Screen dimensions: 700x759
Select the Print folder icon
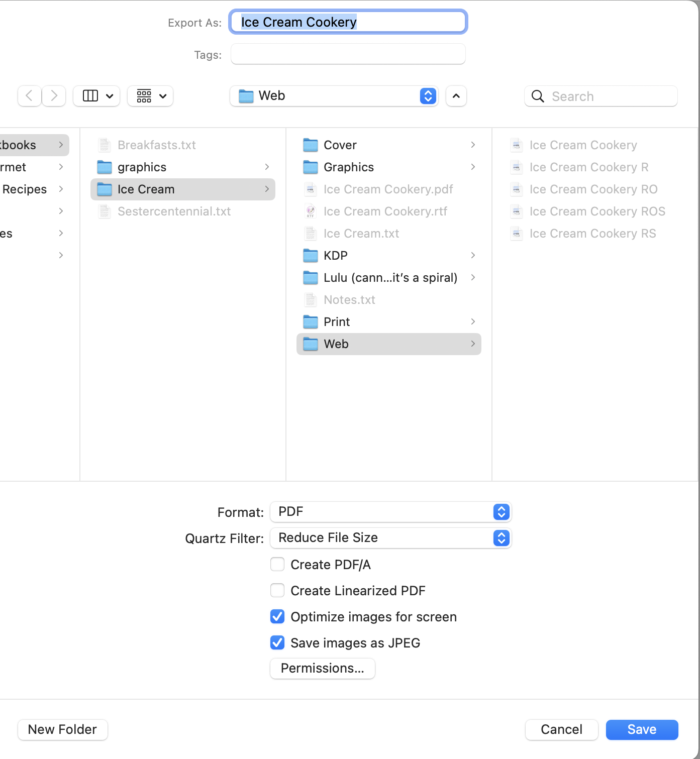(311, 322)
